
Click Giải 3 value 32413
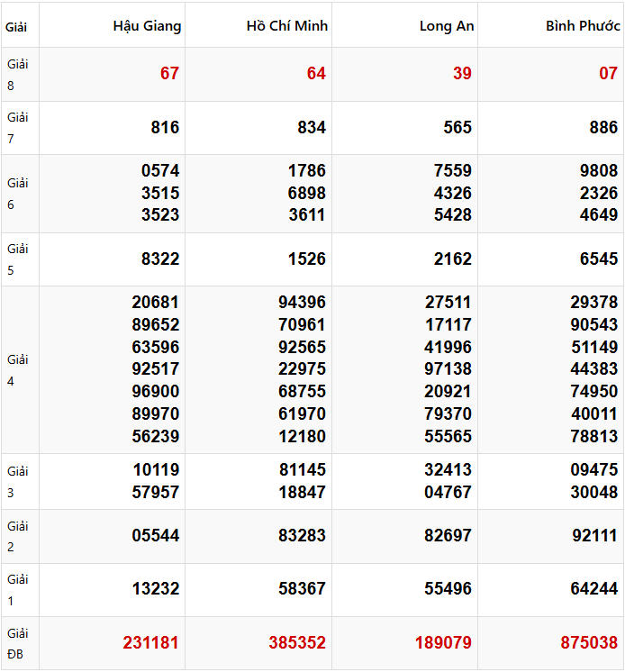[448, 469]
